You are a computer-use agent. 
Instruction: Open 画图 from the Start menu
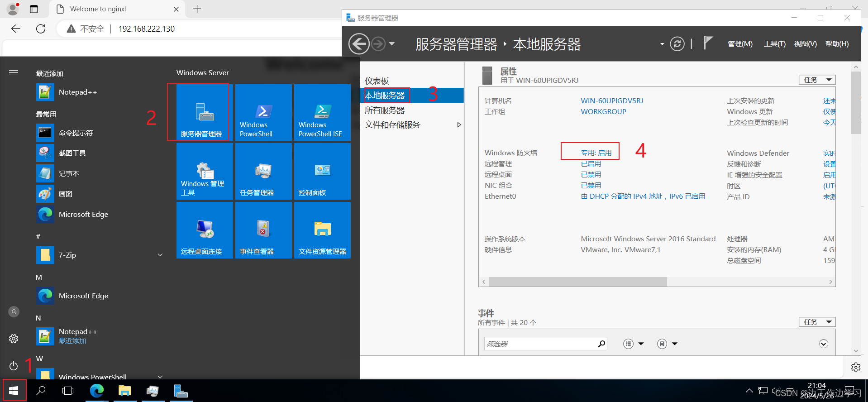tap(100, 194)
